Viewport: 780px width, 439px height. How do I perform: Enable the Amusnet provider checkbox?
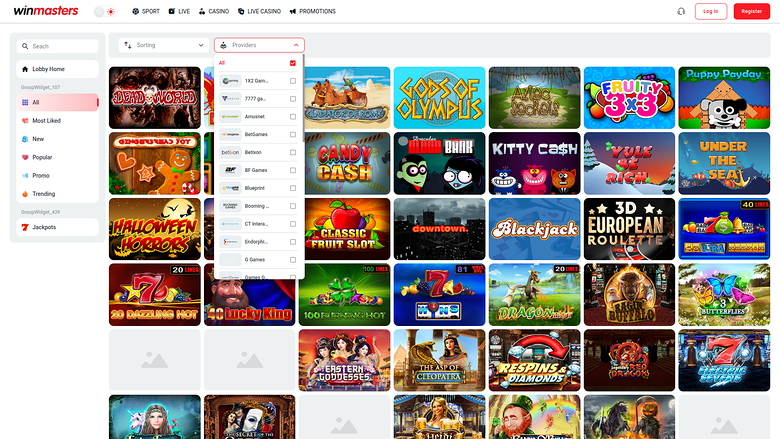click(292, 117)
